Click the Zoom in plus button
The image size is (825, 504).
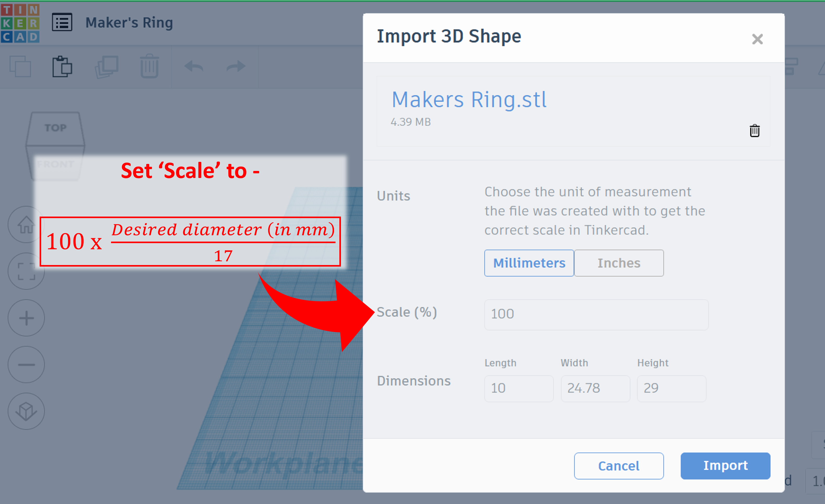pyautogui.click(x=26, y=318)
